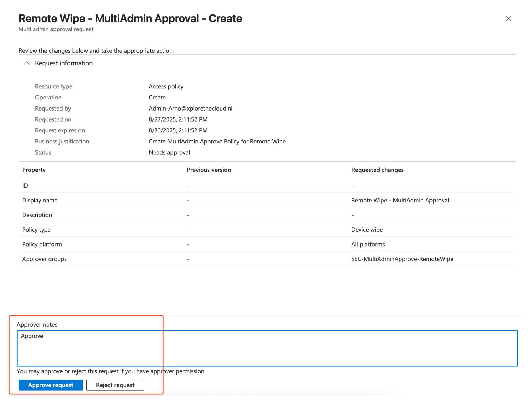This screenshot has width=532, height=405.
Task: Click the Needs approval status value
Action: pos(169,152)
